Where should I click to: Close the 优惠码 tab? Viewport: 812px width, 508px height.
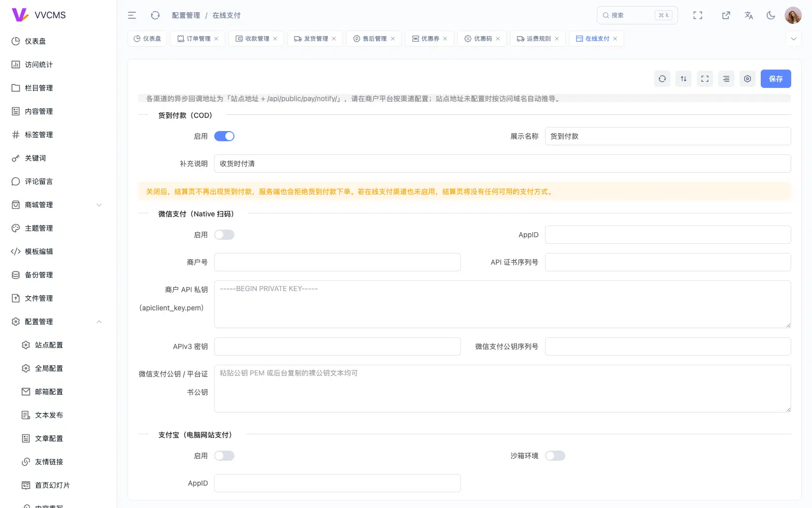(498, 39)
